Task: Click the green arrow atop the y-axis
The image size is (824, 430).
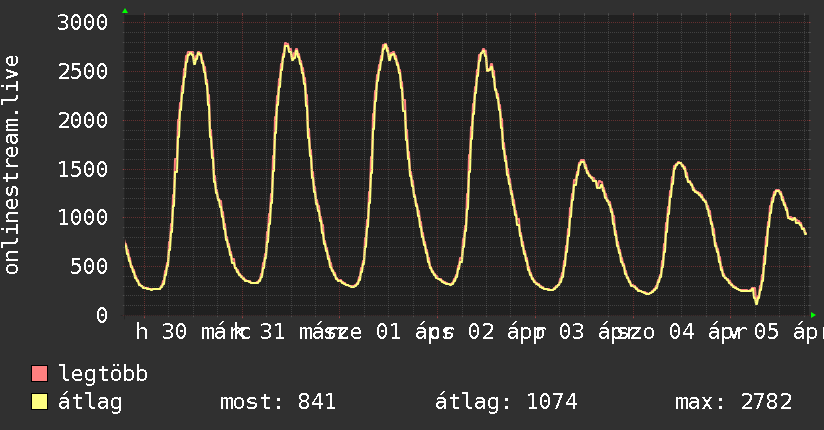Action: point(125,11)
